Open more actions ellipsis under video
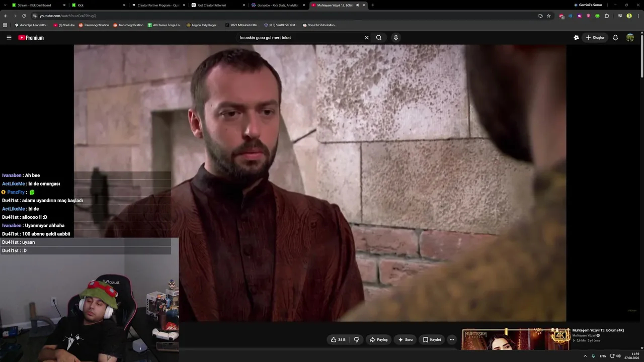 tap(452, 340)
